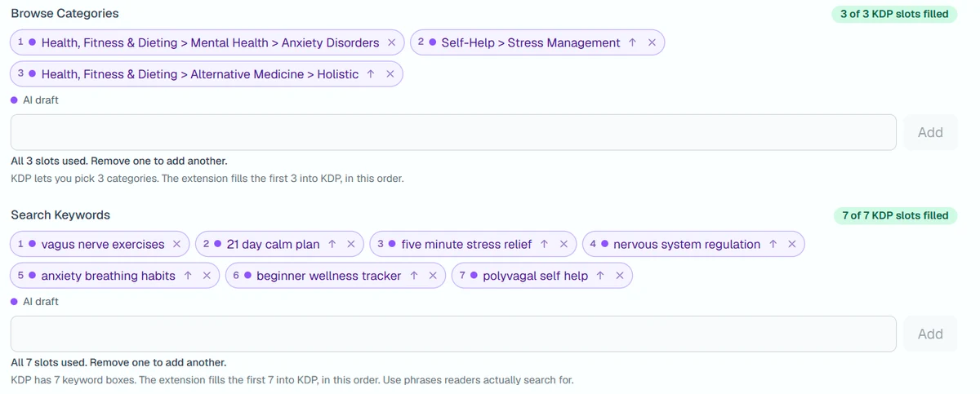The height and width of the screenshot is (394, 980).
Task: Remove 'polyvagal self help' keyword
Action: tap(620, 276)
